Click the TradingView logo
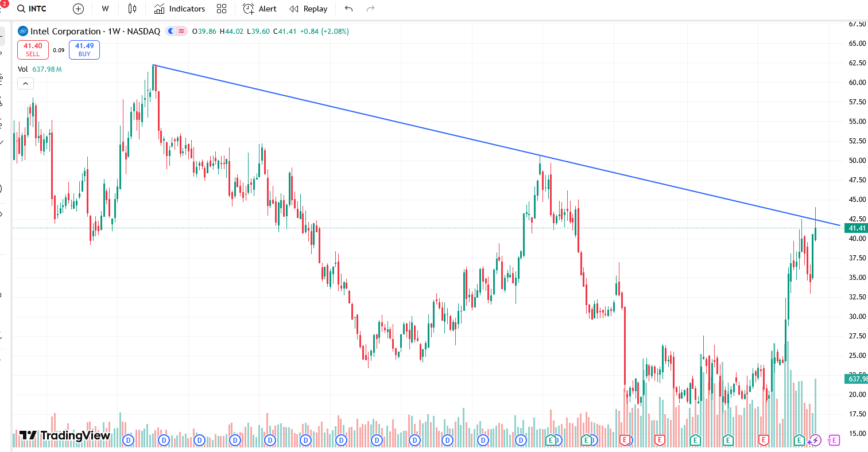The width and height of the screenshot is (868, 452). click(x=64, y=435)
